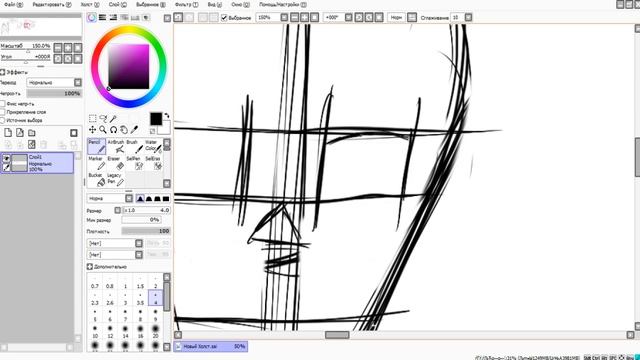The image size is (640, 360).
Task: Adjust the layer opacity slider at 100%
Action: [x=54, y=93]
